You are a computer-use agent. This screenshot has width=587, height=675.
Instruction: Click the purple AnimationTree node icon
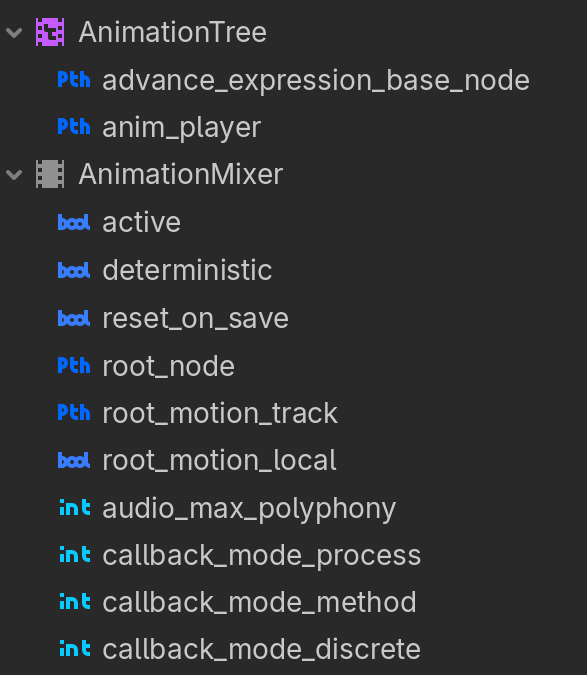coord(50,32)
